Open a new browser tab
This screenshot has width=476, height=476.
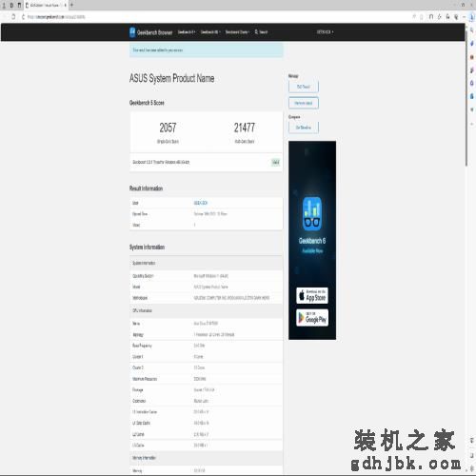(71, 5)
